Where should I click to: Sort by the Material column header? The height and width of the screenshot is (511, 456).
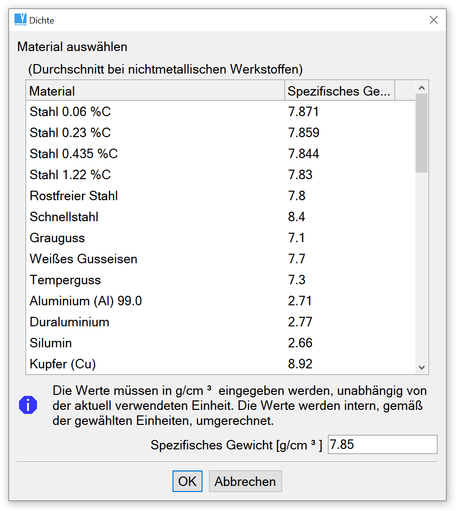point(155,91)
